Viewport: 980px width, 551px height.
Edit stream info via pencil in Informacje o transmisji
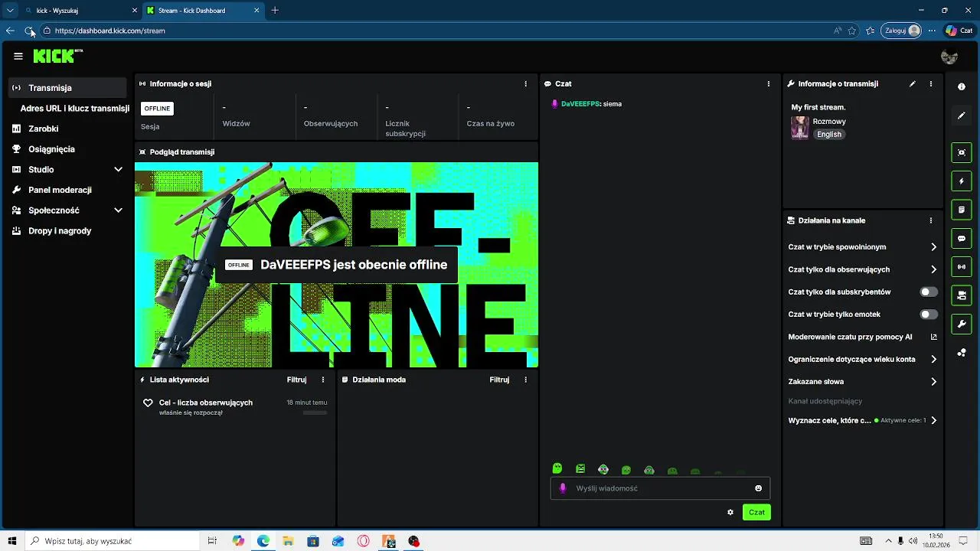tap(913, 84)
